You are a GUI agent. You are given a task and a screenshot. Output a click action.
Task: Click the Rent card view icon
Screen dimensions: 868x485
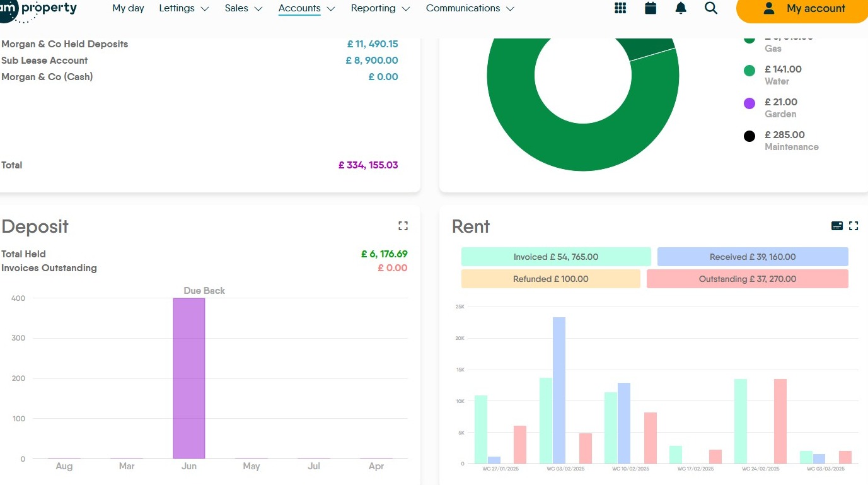837,226
